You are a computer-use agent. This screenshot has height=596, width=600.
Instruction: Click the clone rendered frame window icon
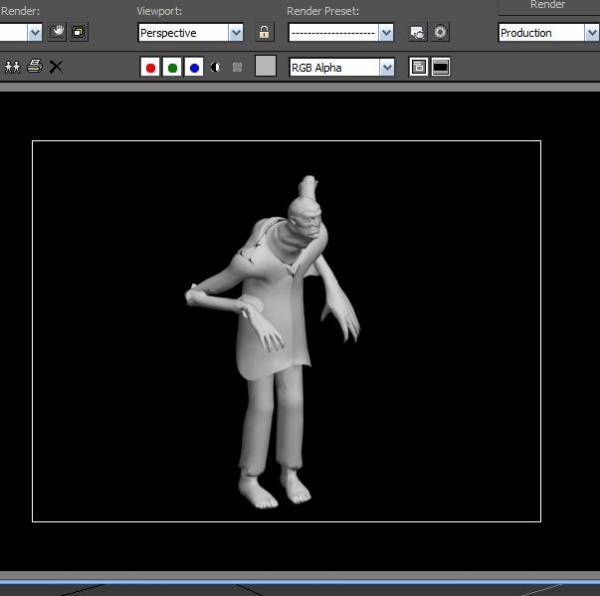tap(13, 67)
